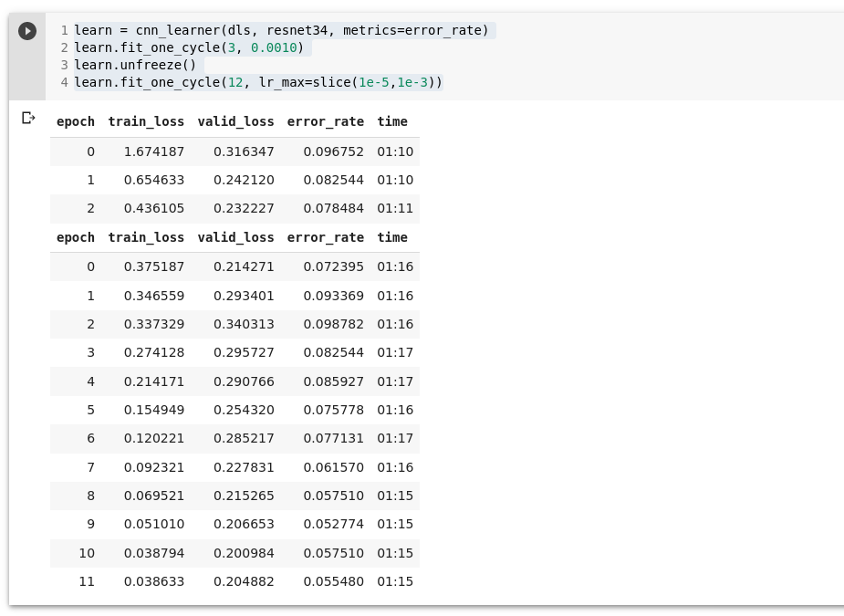844x616 pixels.
Task: Click the valid_loss value 0.232227
Action: coord(244,208)
